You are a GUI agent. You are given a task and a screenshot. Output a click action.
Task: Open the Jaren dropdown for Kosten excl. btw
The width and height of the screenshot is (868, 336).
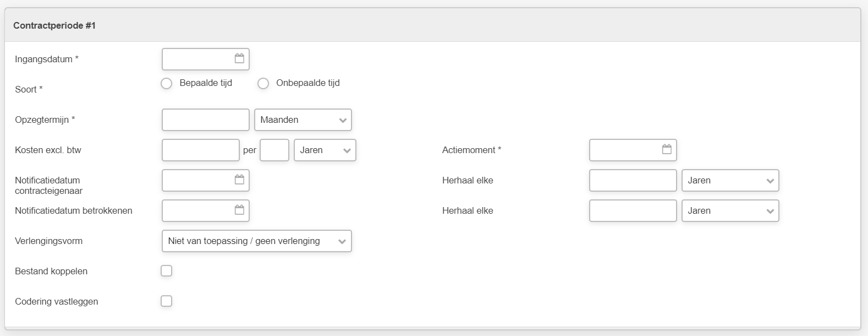325,150
